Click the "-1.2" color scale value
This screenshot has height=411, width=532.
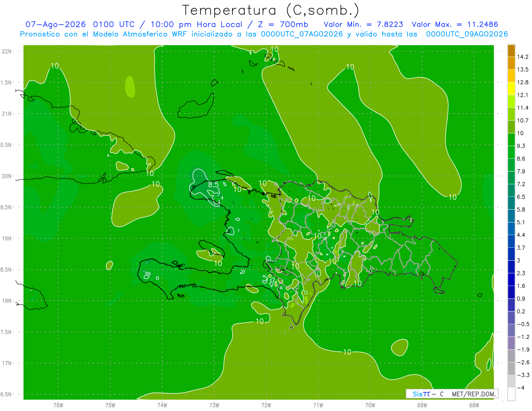coord(523,337)
